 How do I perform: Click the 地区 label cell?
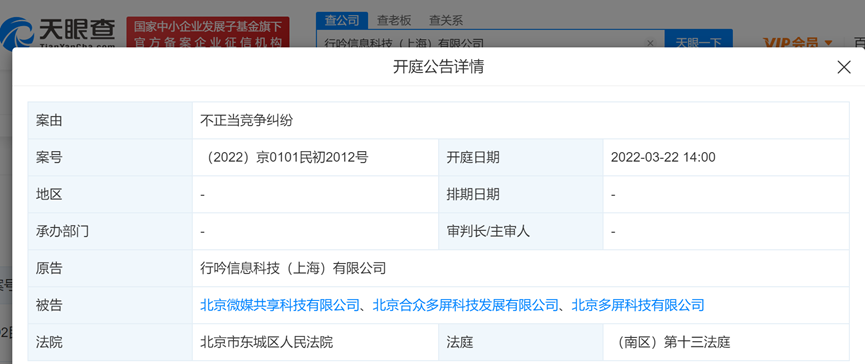[x=110, y=195]
